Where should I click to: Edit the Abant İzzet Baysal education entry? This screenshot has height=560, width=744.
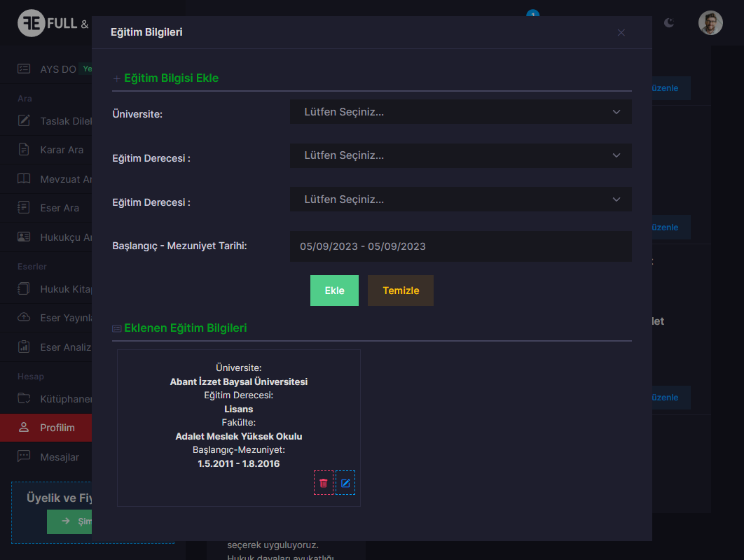[x=345, y=483]
